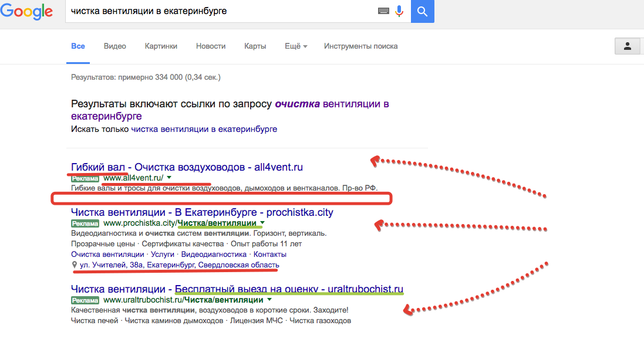This screenshot has width=644, height=339.
Task: Click the Google logo
Action: [x=26, y=11]
